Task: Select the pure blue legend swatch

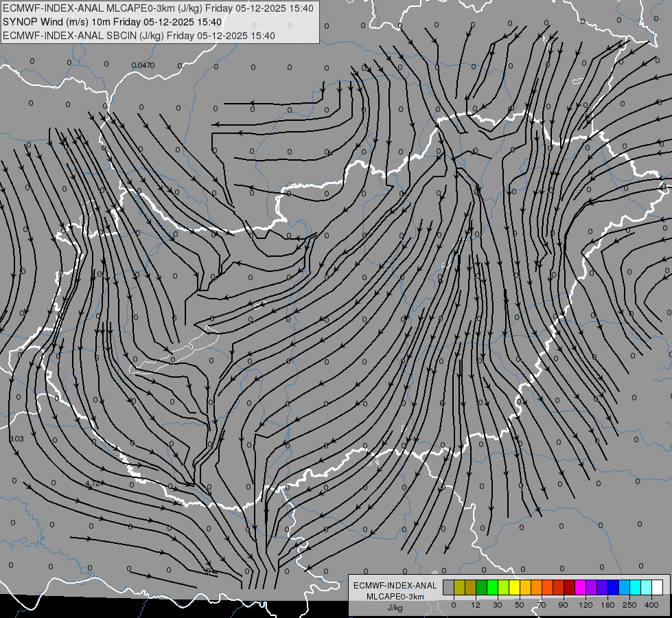Action: (x=614, y=587)
